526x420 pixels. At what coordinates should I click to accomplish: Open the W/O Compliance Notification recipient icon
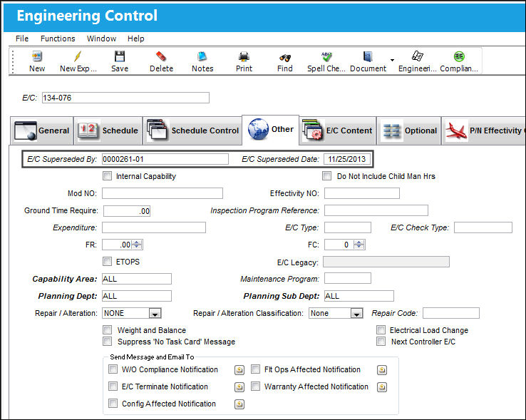coord(239,370)
